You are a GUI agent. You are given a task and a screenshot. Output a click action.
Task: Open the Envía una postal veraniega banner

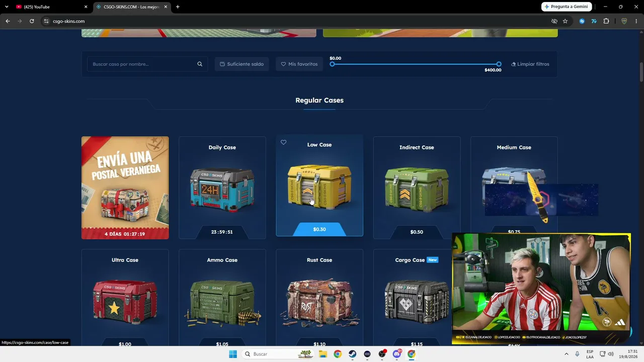(125, 188)
